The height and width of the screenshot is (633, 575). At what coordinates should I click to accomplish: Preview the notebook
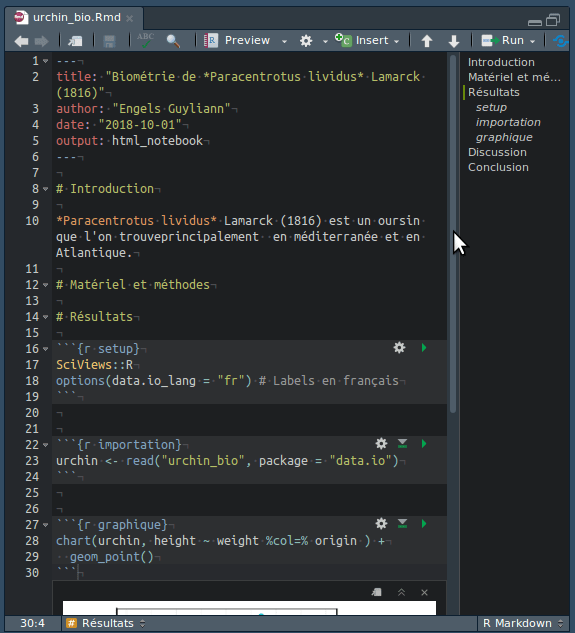(x=237, y=40)
